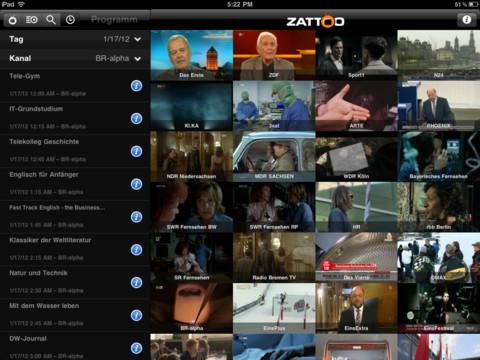
Task: Open the info button beside the Zattoo logo
Action: (x=467, y=20)
